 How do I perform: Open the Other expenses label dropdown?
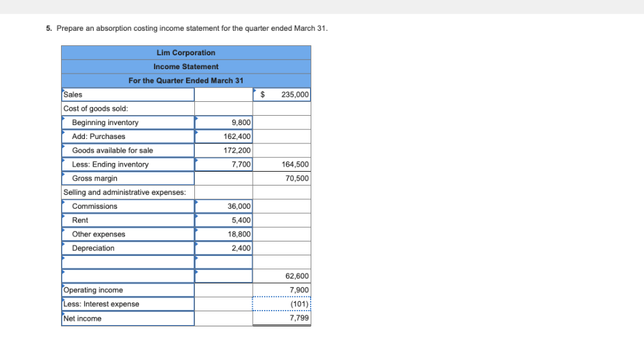tap(128, 234)
